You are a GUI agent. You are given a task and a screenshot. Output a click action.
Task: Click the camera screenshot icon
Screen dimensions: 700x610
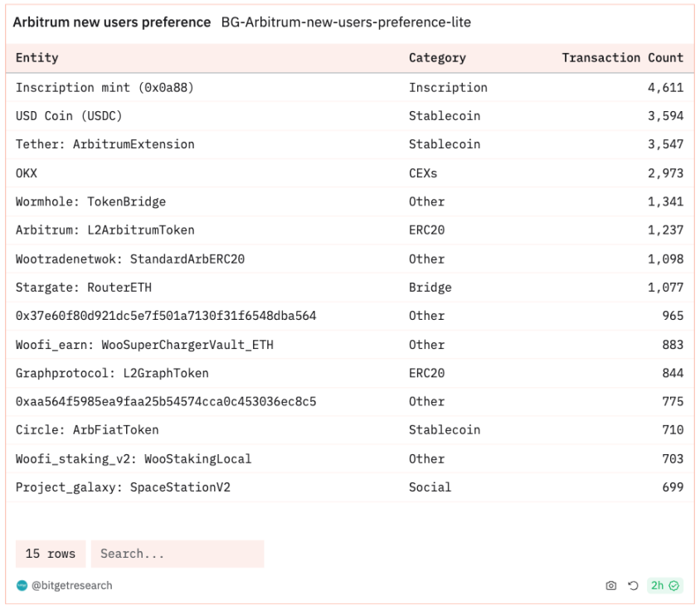coord(611,586)
